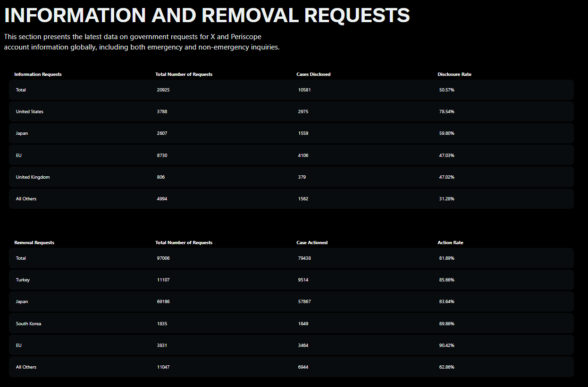Click action rate 83.64%

446,302
